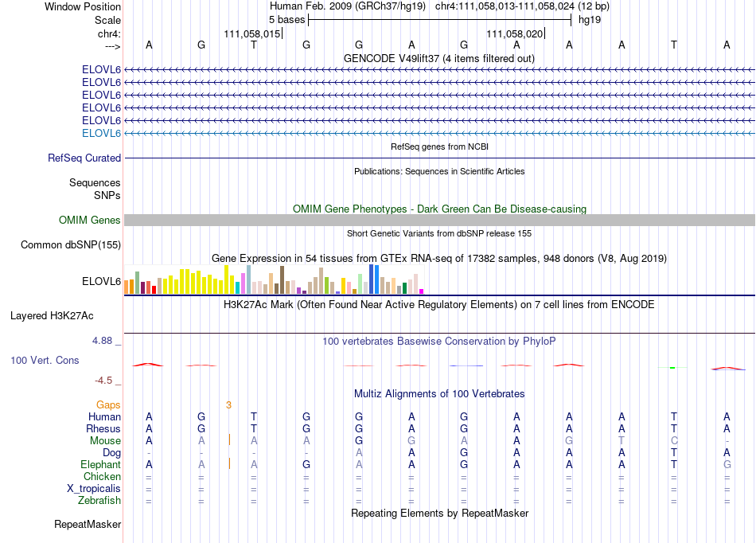Click the chr4:111,058,013-111,058,024 (12 bp) position text

522,6
